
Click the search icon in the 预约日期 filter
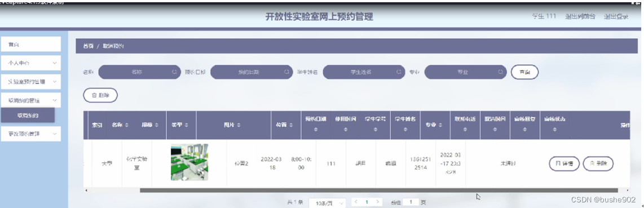[x=286, y=72]
